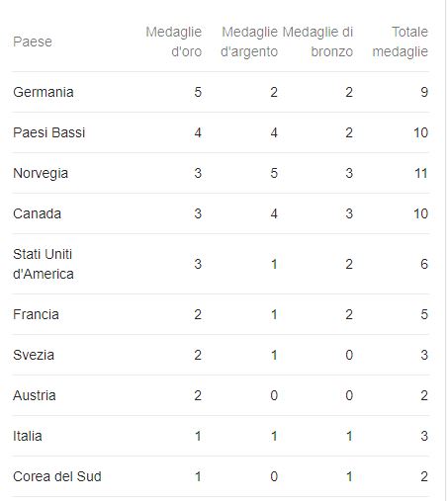Click the Francia country name
This screenshot has width=448, height=501.
point(36,314)
